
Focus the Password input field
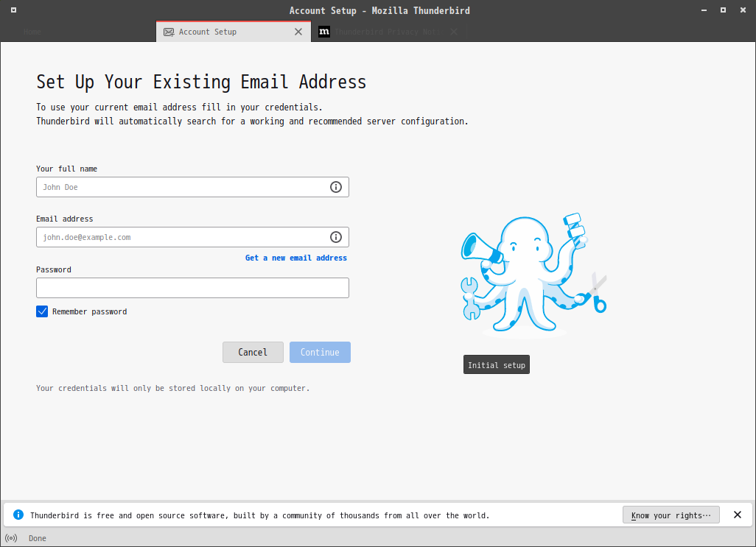coord(192,287)
